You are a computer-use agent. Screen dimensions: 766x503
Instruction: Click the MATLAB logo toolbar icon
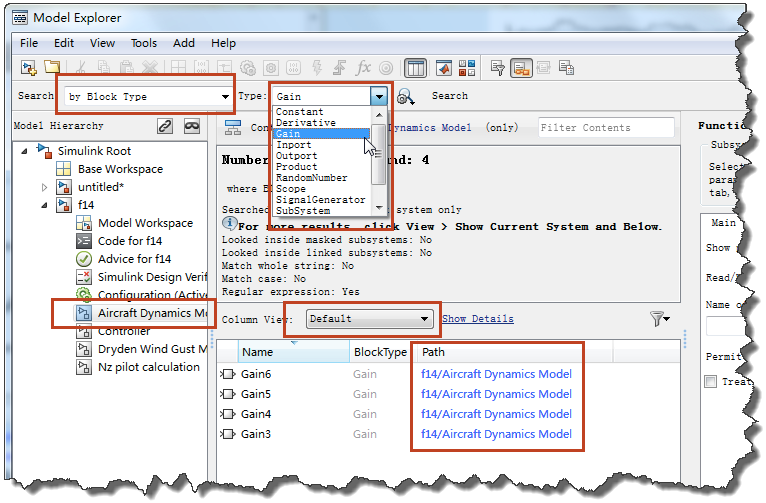pyautogui.click(x=444, y=68)
